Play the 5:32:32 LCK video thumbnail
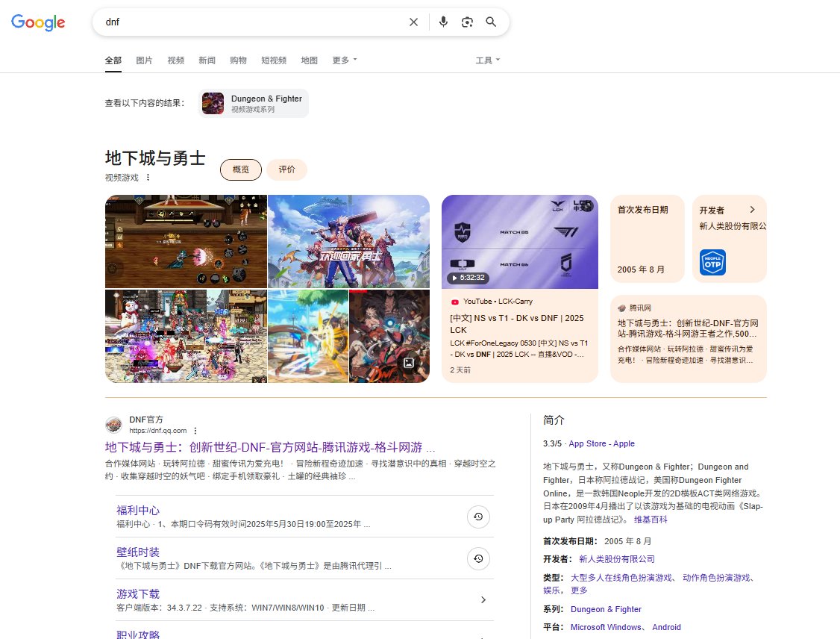 click(520, 242)
